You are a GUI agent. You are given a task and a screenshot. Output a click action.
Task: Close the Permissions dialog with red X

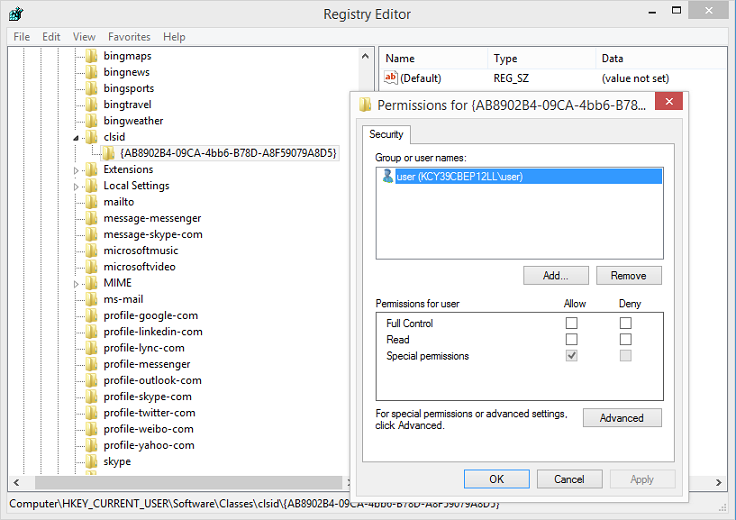669,101
